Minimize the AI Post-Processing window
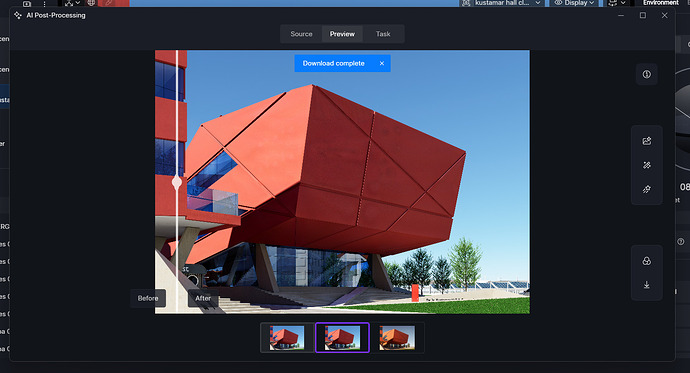 (x=621, y=15)
